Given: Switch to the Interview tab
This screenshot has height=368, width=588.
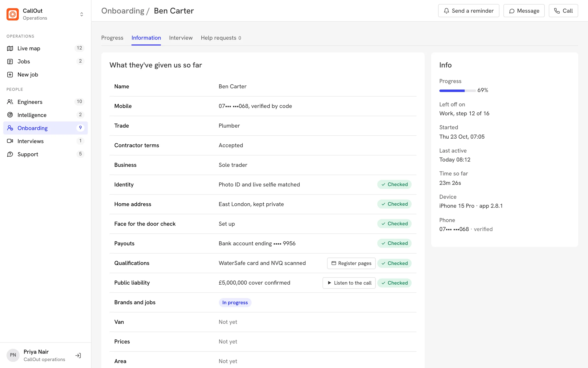Looking at the screenshot, I should [x=181, y=38].
